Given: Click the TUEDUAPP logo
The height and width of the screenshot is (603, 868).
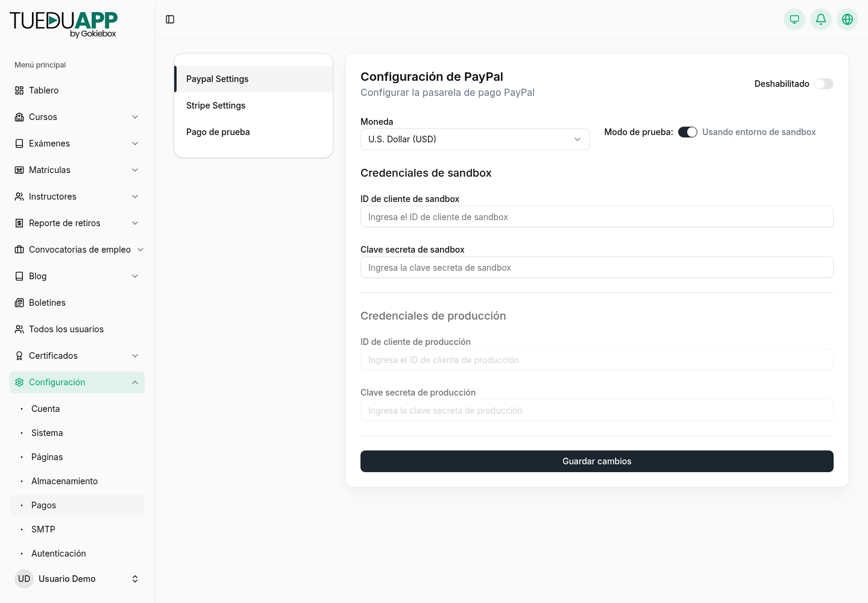Looking at the screenshot, I should (63, 24).
